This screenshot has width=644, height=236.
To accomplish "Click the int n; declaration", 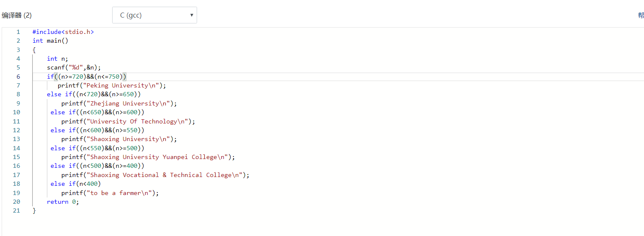I will click(x=57, y=59).
